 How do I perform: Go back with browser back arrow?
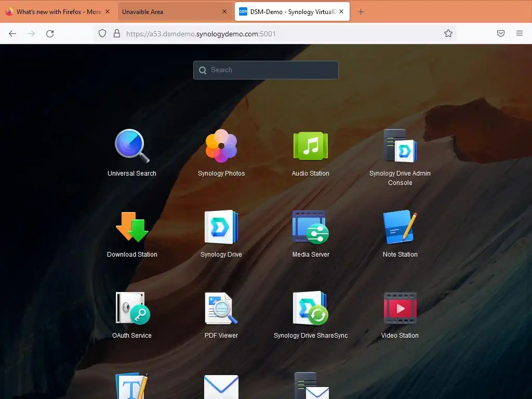coord(12,34)
